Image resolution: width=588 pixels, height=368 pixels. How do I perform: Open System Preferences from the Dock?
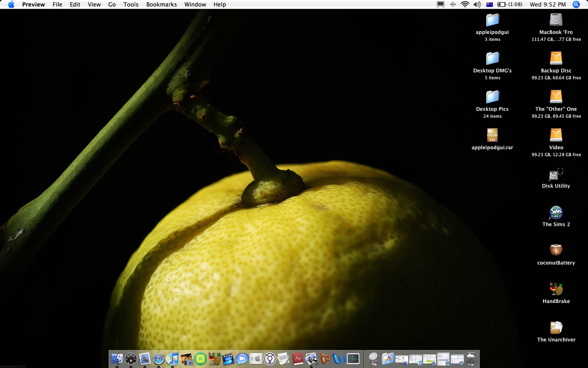click(x=256, y=359)
